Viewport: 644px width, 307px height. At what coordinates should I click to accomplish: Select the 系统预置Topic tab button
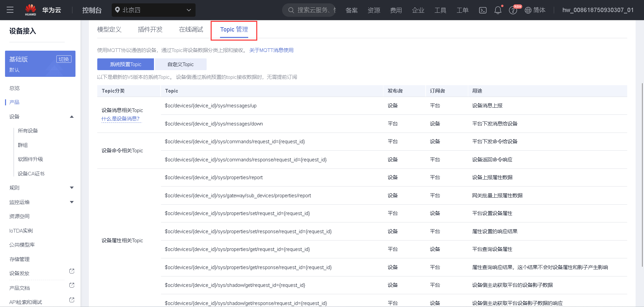[x=125, y=64]
